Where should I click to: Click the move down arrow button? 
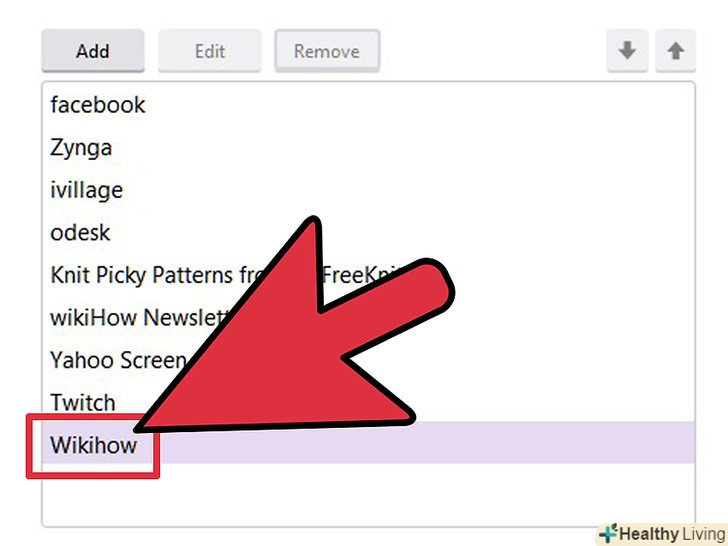click(627, 51)
